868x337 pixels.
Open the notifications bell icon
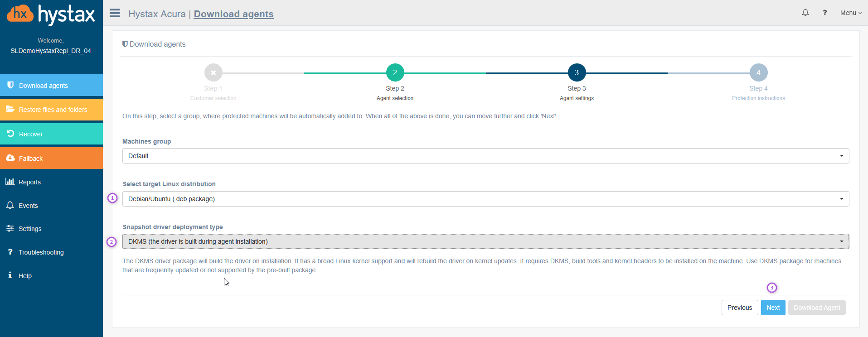click(x=805, y=13)
